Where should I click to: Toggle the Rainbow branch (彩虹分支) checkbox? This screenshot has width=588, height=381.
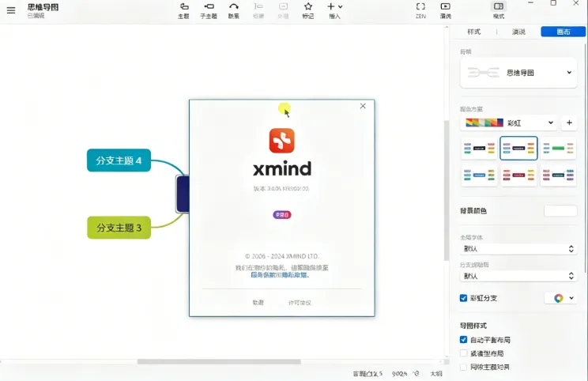pyautogui.click(x=463, y=298)
